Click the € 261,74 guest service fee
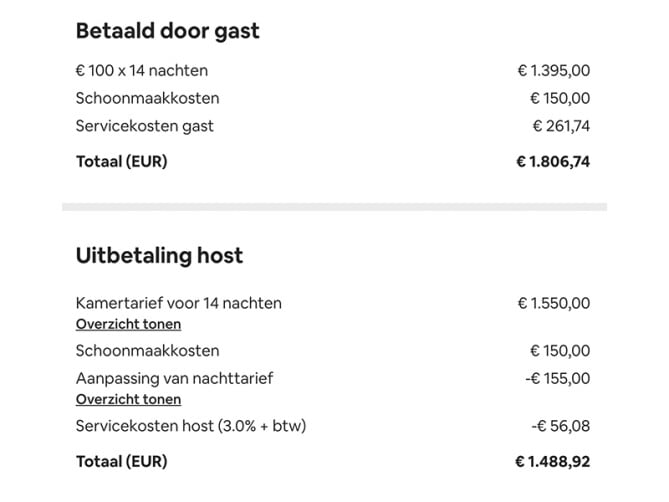 [560, 126]
